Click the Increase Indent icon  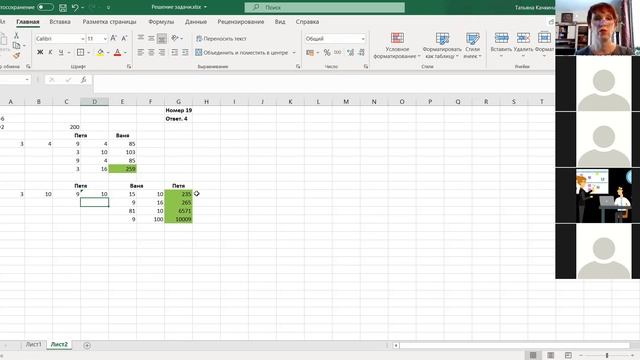pyautogui.click(x=185, y=52)
